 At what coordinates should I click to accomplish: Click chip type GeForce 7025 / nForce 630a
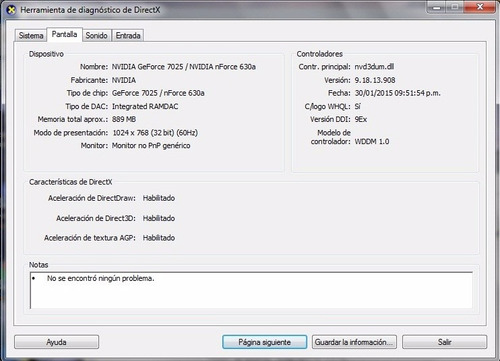pyautogui.click(x=158, y=93)
